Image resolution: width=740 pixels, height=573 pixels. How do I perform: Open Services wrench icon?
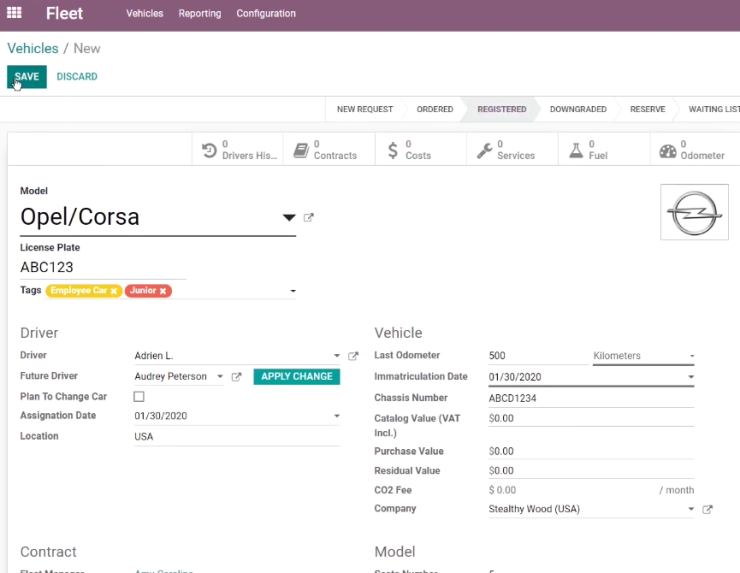pyautogui.click(x=484, y=151)
